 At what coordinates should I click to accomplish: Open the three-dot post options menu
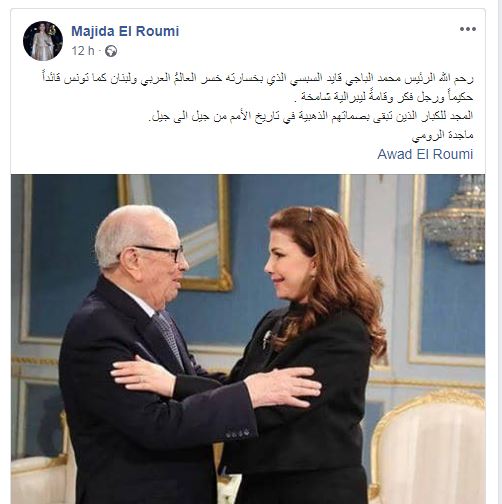click(468, 29)
